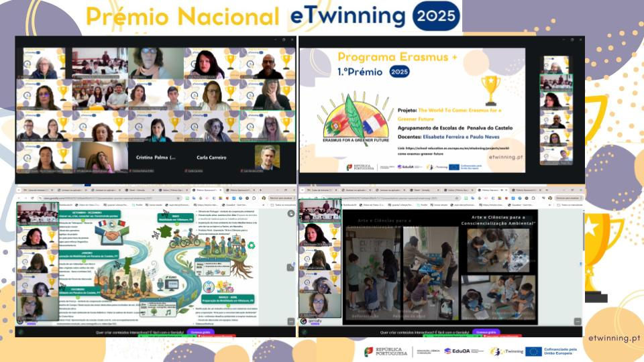
Task: Click handshake illustration with French and Portuguese flags
Action: pyautogui.click(x=111, y=233)
